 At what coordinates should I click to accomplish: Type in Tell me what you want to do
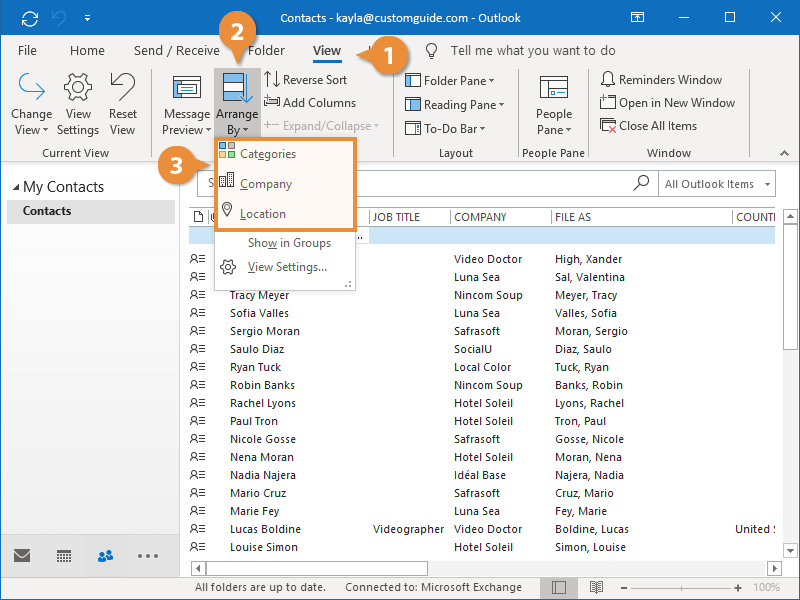tap(533, 51)
